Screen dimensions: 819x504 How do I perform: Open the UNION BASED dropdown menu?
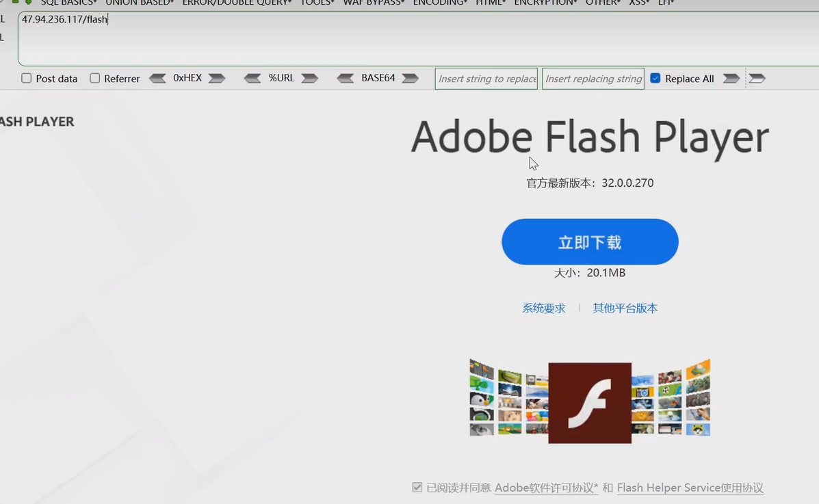[140, 3]
